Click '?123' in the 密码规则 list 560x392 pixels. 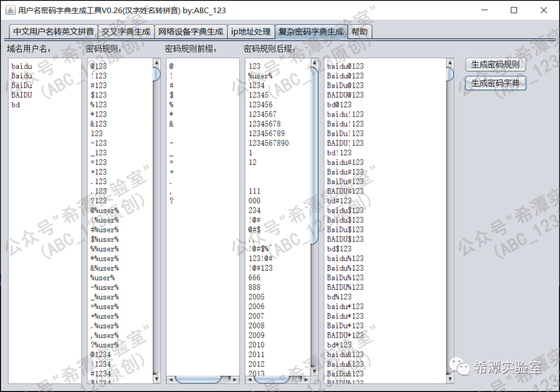(x=99, y=201)
